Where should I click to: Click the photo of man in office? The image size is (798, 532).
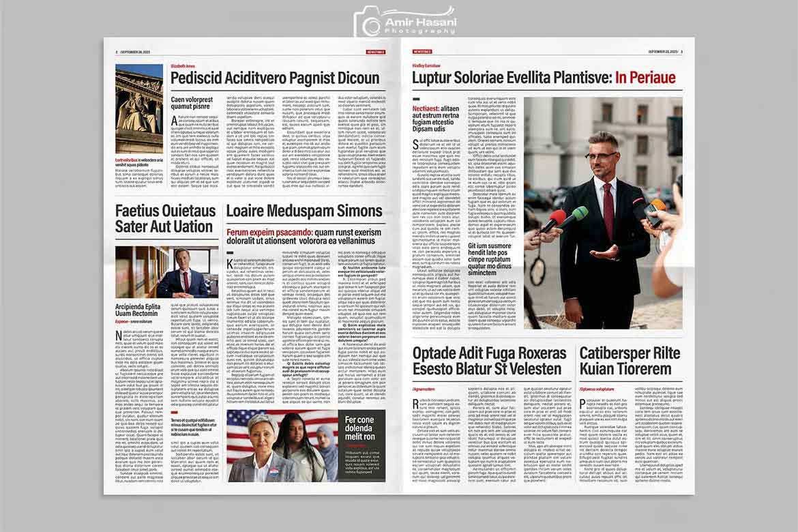tap(166, 272)
